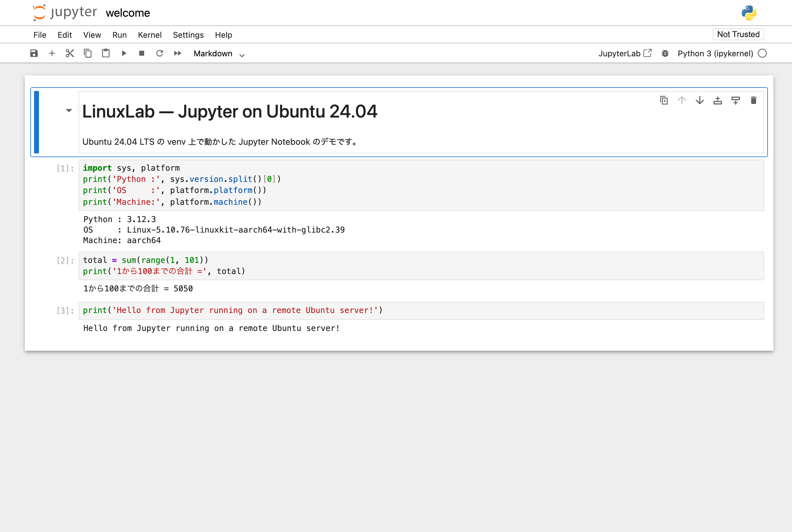Screen dimensions: 792x532
Task: Open the Edit menu
Action: pos(65,35)
